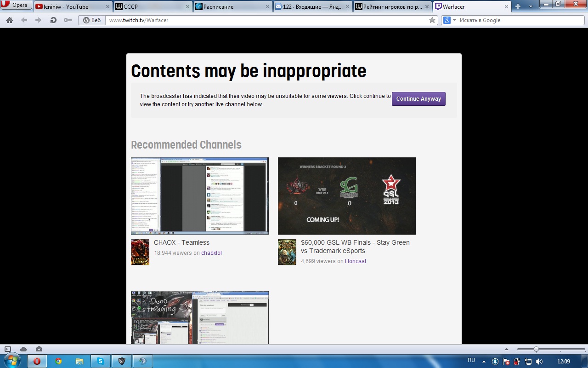588x368 pixels.
Task: Open the network tray icon
Action: 528,362
